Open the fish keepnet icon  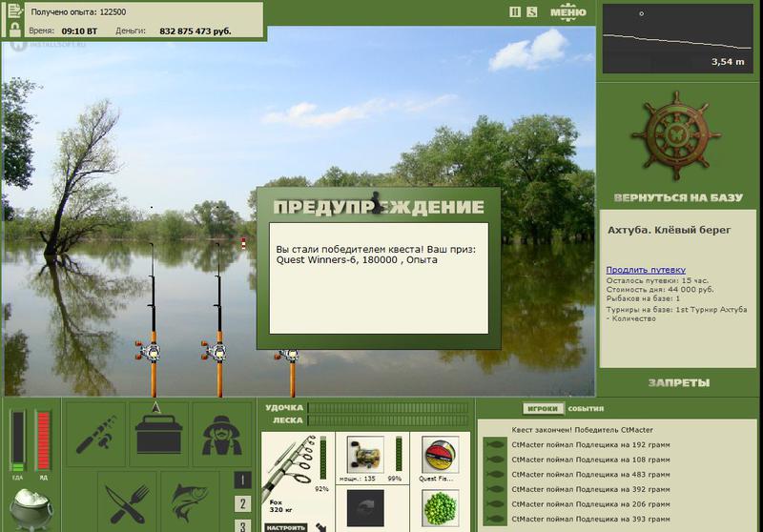point(190,501)
